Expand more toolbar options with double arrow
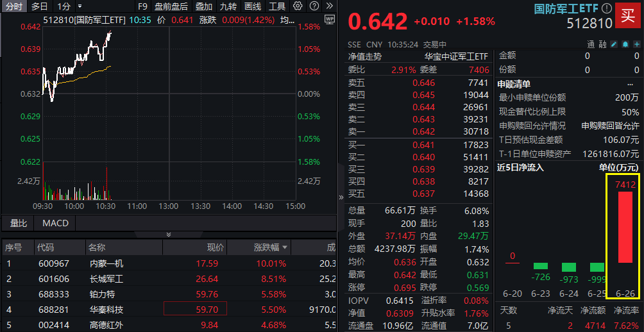This screenshot has width=644, height=332. coord(328,6)
